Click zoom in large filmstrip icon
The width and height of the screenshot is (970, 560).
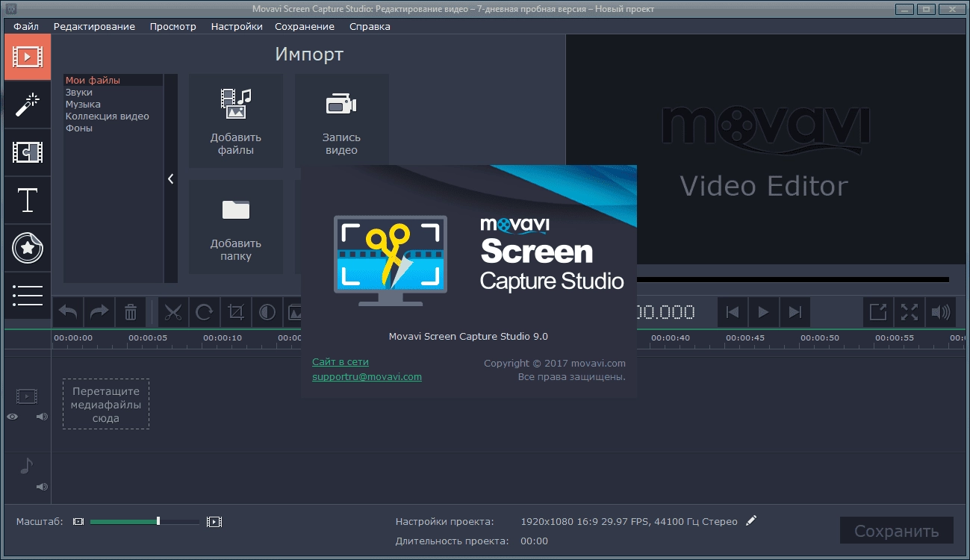214,521
